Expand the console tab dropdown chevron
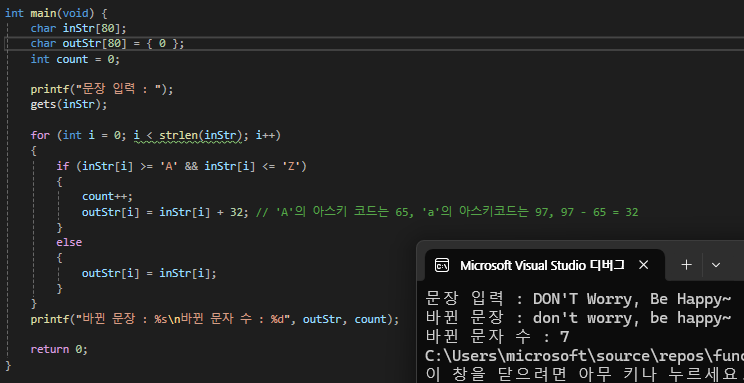Screen dimensions: 744x383 click(716, 265)
